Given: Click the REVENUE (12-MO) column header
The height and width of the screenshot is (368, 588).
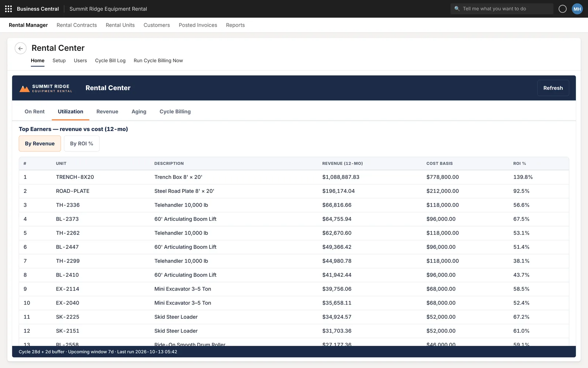Looking at the screenshot, I should (343, 163).
